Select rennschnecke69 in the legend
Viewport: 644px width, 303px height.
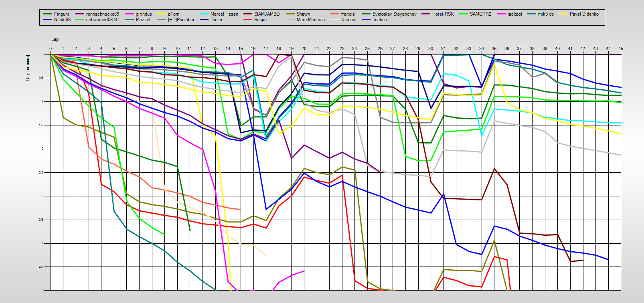tap(102, 14)
